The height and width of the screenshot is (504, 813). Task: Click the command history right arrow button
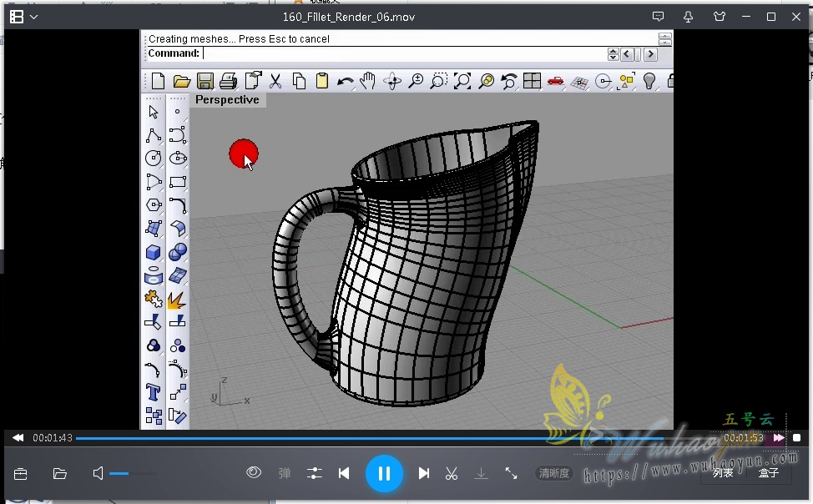(x=651, y=54)
